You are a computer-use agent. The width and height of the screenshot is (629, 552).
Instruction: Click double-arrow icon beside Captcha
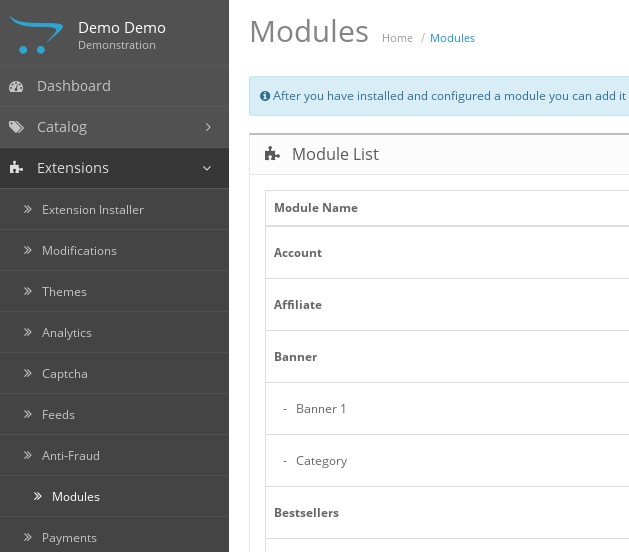click(x=27, y=373)
